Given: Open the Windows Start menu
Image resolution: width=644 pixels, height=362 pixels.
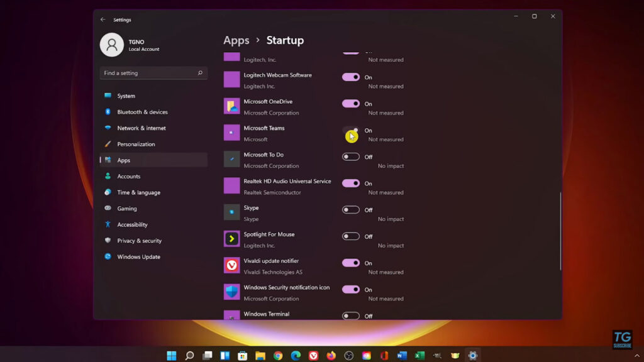Looking at the screenshot, I should click(172, 356).
